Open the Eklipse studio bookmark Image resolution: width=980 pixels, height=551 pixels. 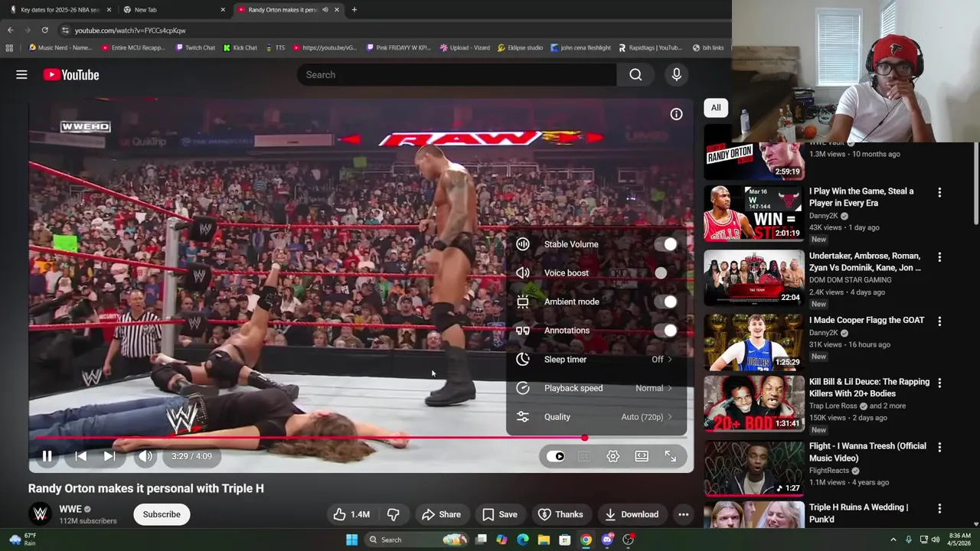tap(520, 47)
